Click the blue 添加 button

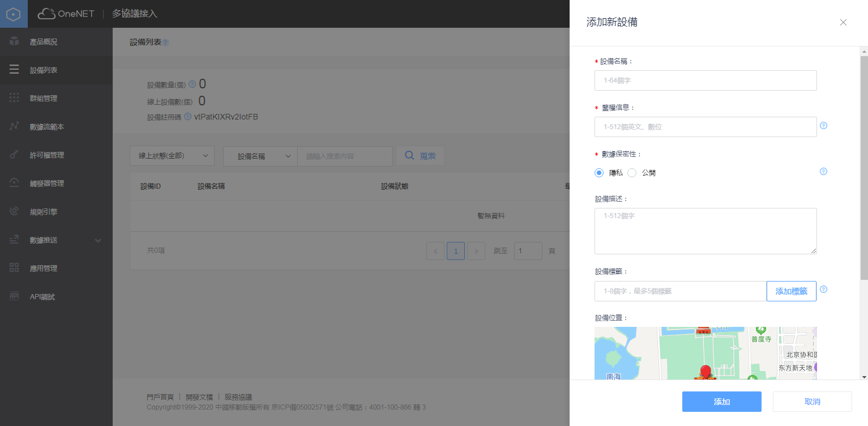click(x=721, y=402)
